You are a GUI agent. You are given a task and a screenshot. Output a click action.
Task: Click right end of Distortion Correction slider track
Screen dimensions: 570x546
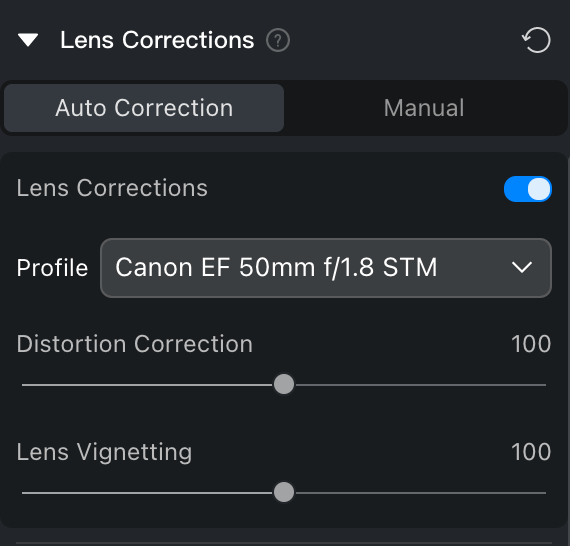pos(543,385)
